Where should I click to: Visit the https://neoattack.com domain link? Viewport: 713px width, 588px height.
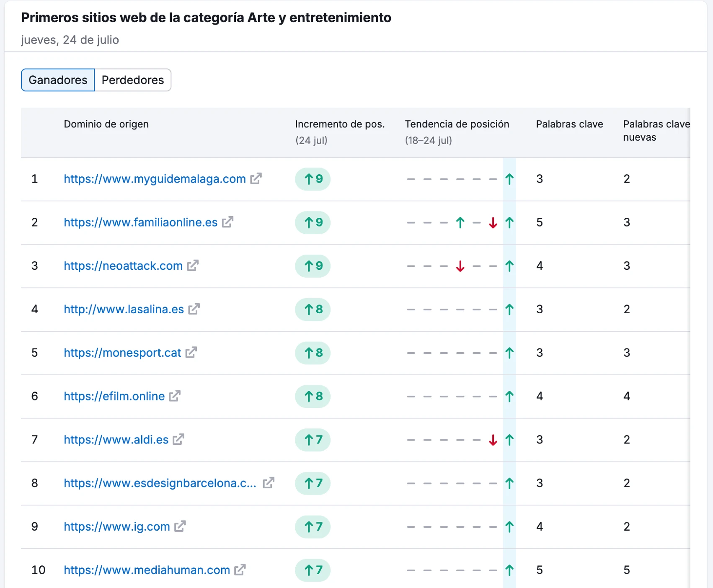point(123,266)
